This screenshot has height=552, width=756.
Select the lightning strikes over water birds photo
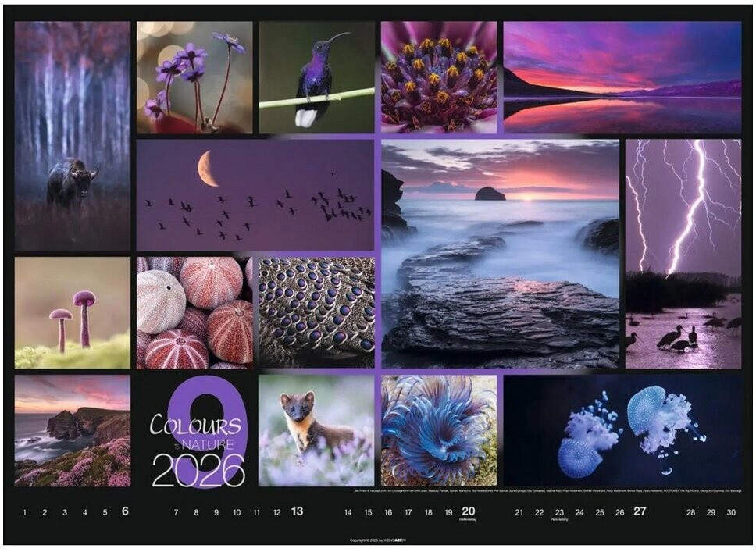pos(683,254)
